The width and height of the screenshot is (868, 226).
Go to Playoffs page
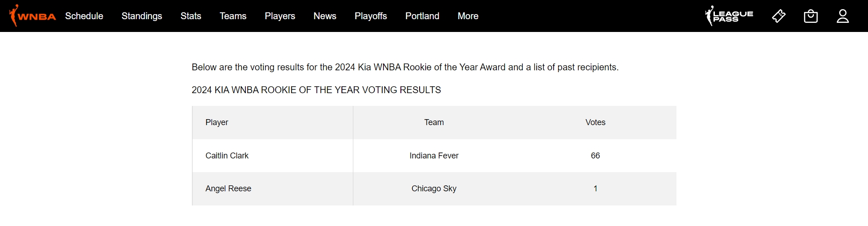(371, 16)
